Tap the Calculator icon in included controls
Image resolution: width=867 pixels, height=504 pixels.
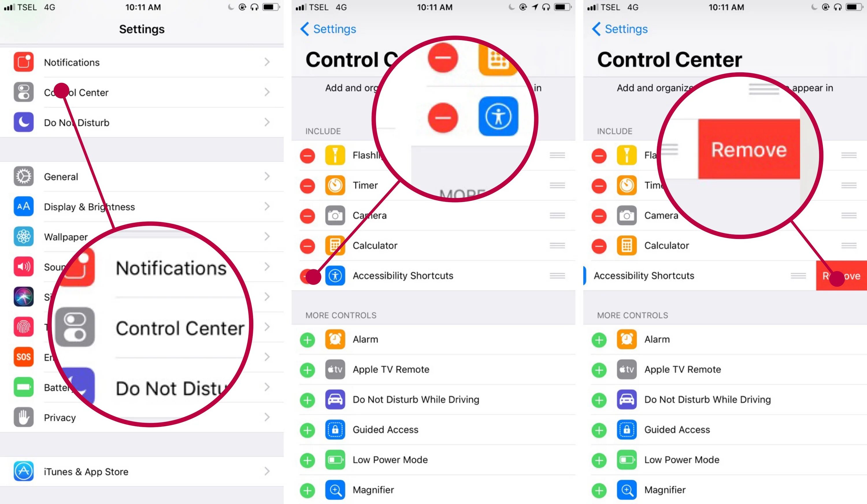[335, 245]
